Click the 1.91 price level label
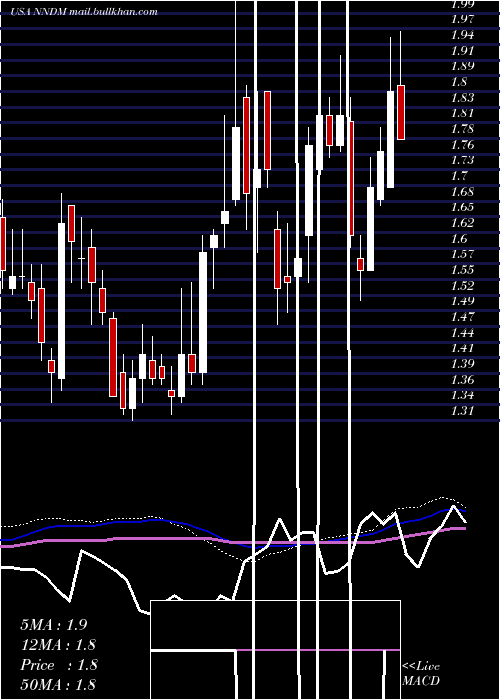 point(462,50)
